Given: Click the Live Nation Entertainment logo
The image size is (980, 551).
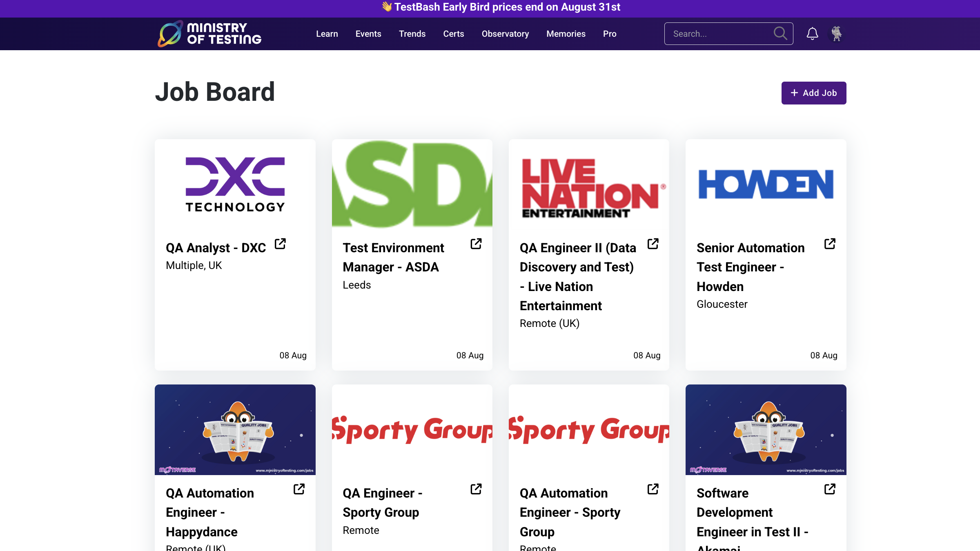Looking at the screenshot, I should coord(589,184).
